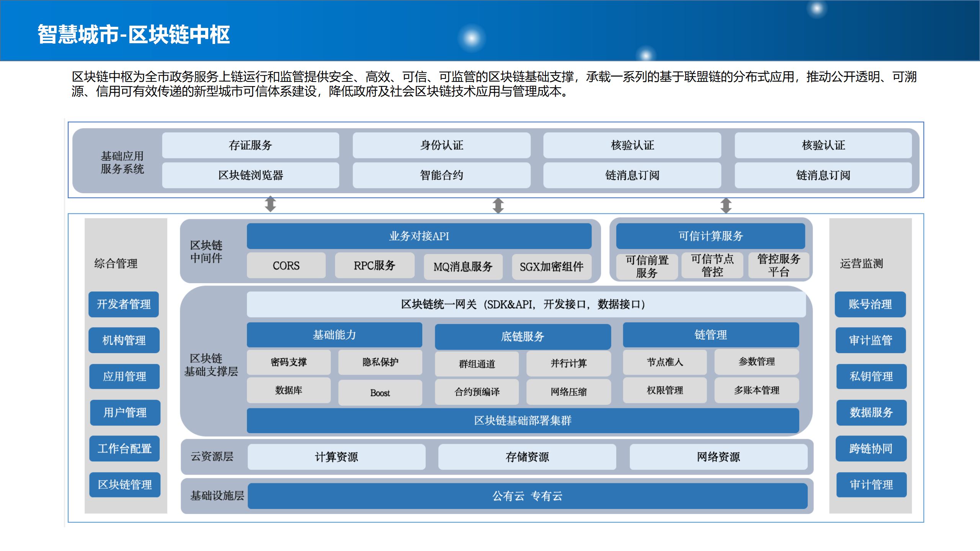Open the 区块链管理 button
The image size is (980, 551).
[125, 485]
